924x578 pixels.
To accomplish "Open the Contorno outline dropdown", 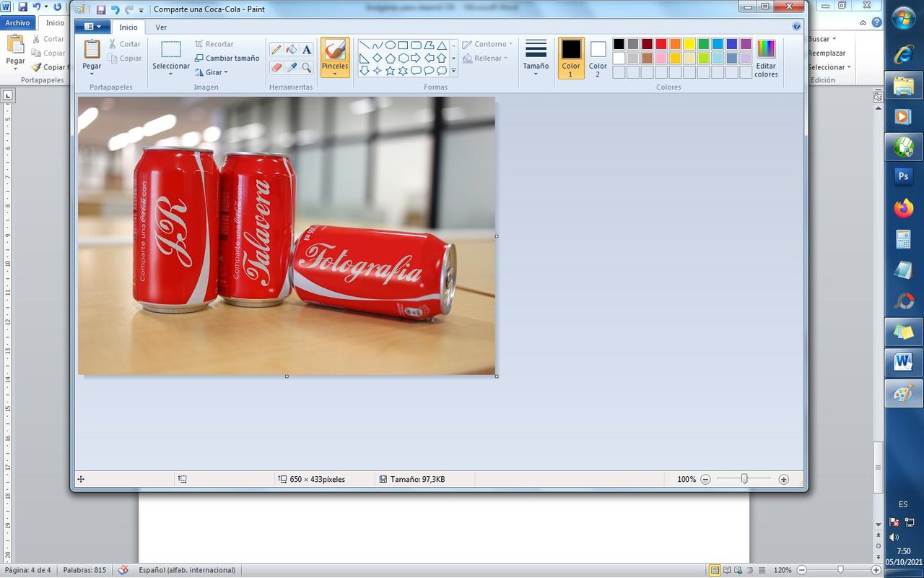I will (x=488, y=44).
